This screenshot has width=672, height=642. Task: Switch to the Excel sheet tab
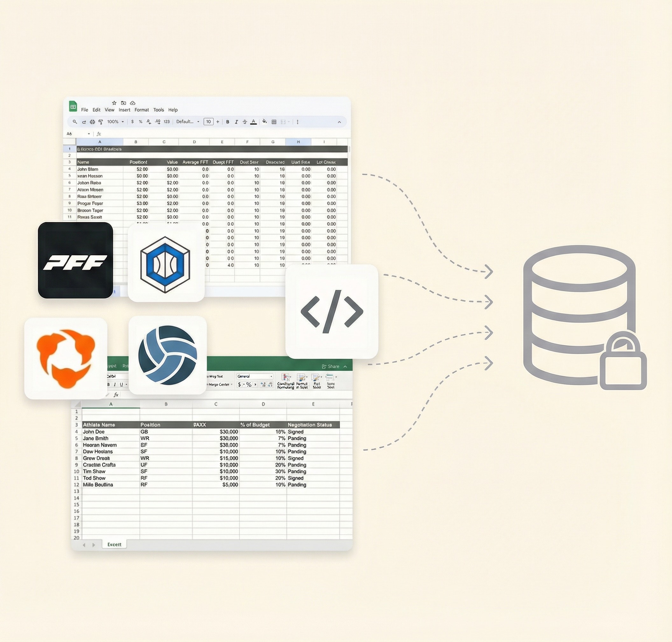point(114,545)
